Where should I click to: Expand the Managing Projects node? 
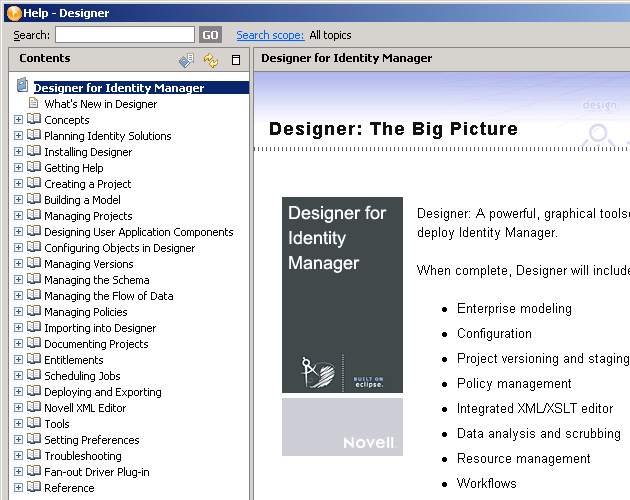[x=18, y=215]
